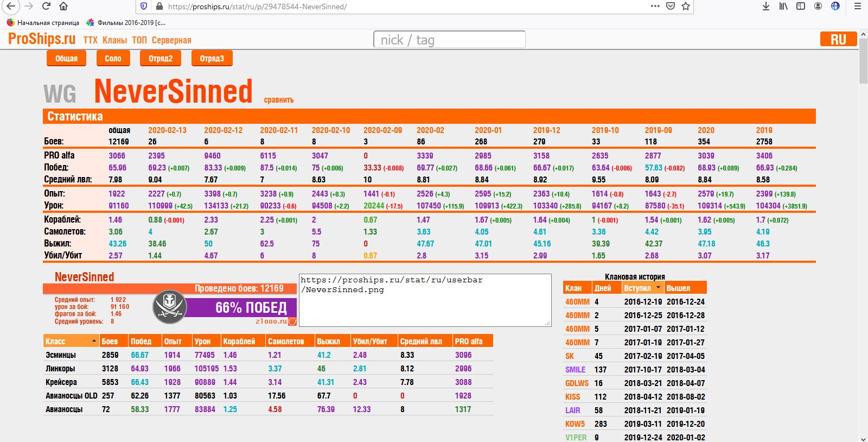Open the Начальная страница bookmark

pyautogui.click(x=43, y=23)
